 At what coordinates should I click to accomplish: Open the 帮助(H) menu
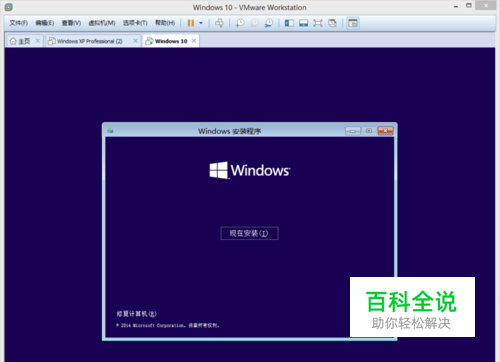[x=165, y=23]
